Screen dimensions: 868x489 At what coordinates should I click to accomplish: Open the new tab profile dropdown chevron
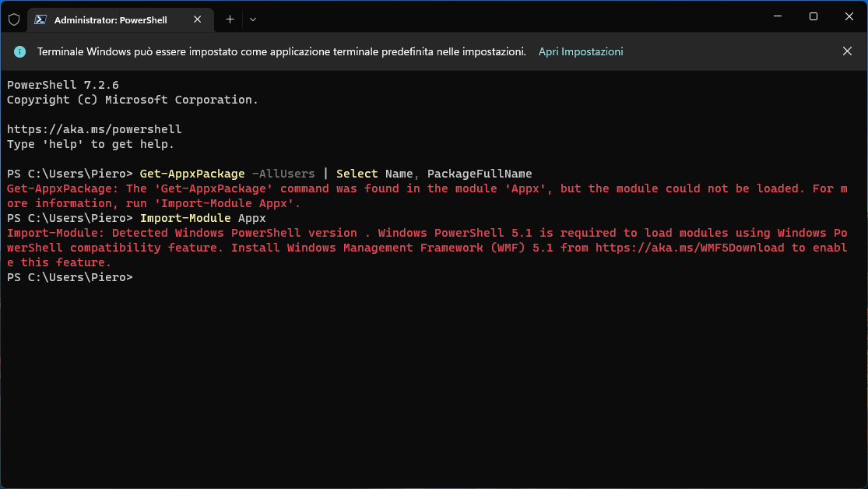pyautogui.click(x=252, y=19)
